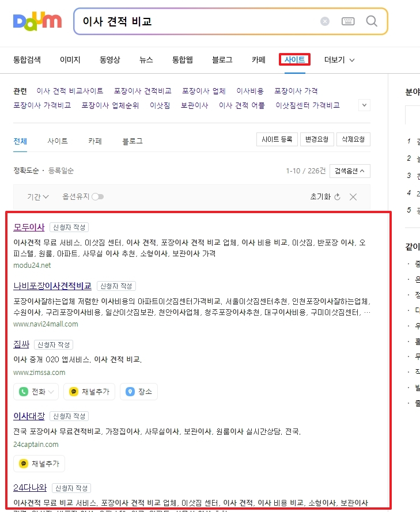Select the 블로그 filter tab below related searches
The image size is (420, 512).
[133, 141]
